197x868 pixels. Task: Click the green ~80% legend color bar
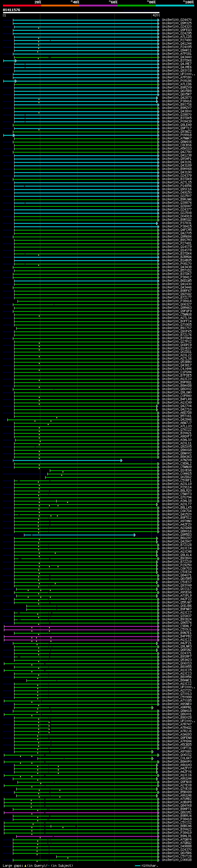[x=137, y=6]
